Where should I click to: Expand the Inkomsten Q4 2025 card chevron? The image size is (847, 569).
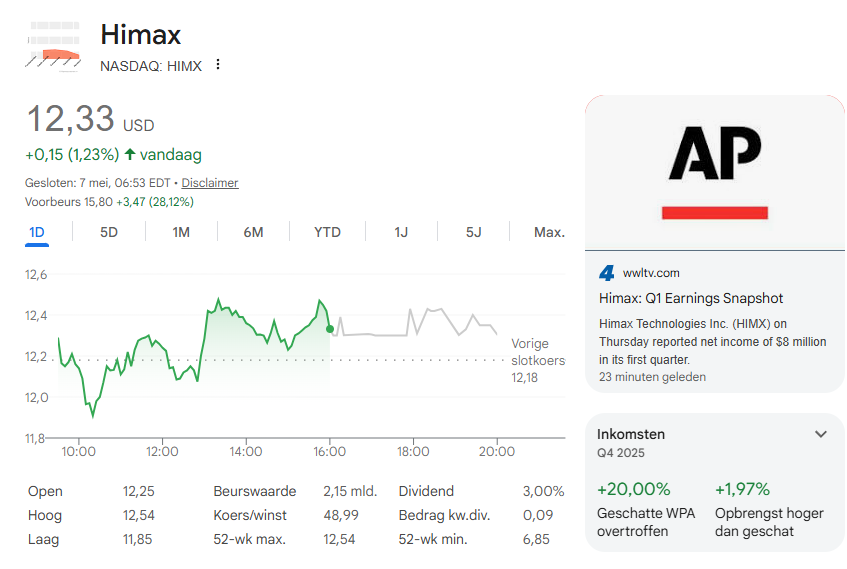(x=821, y=434)
